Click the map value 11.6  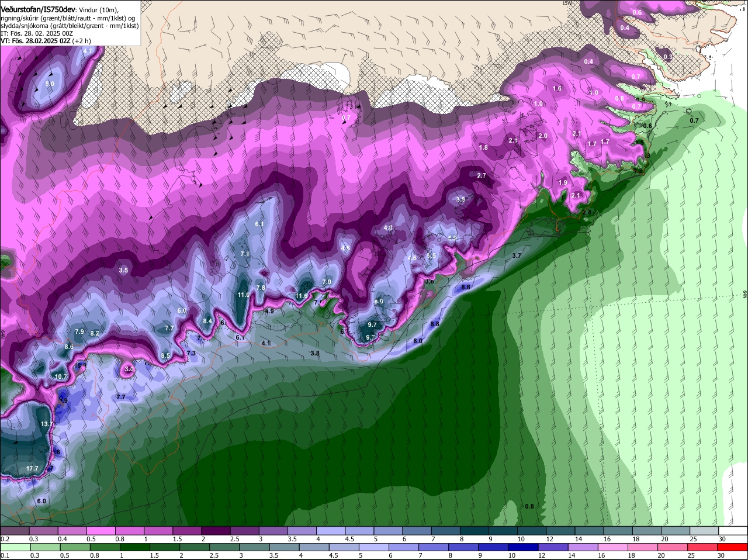click(302, 296)
